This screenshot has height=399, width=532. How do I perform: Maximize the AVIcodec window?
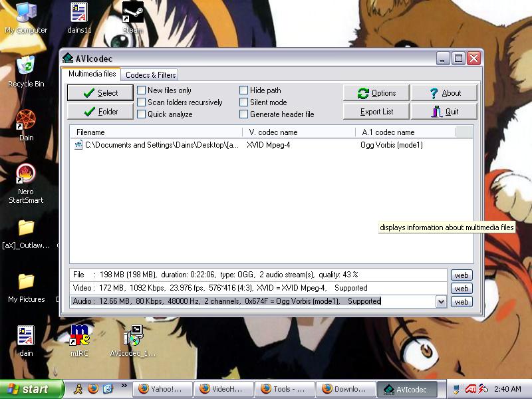(458, 59)
